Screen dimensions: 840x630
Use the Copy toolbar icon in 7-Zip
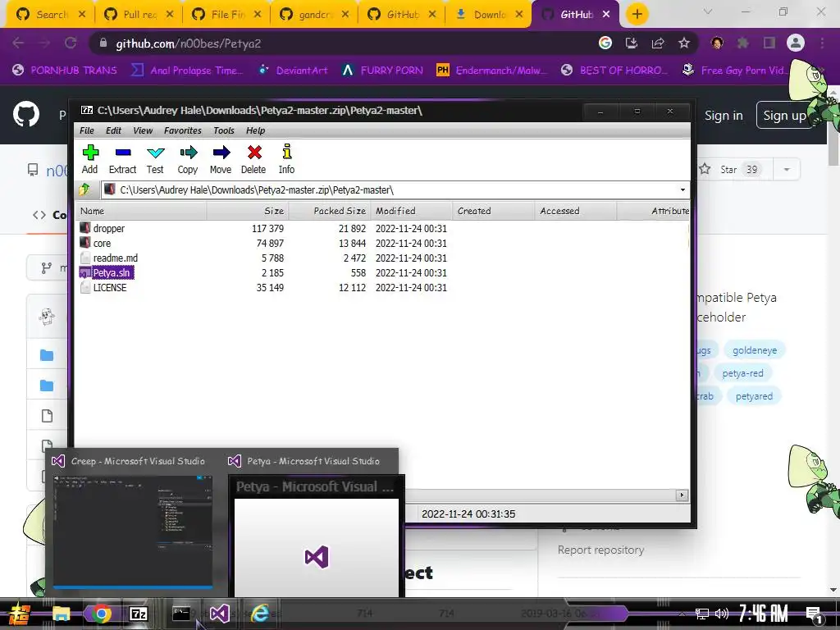tap(188, 159)
